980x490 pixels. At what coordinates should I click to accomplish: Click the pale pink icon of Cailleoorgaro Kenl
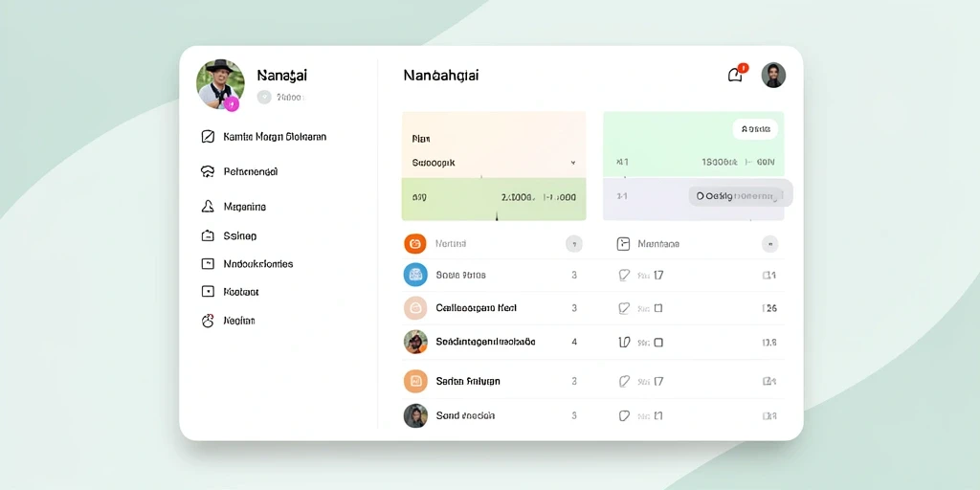click(x=415, y=308)
